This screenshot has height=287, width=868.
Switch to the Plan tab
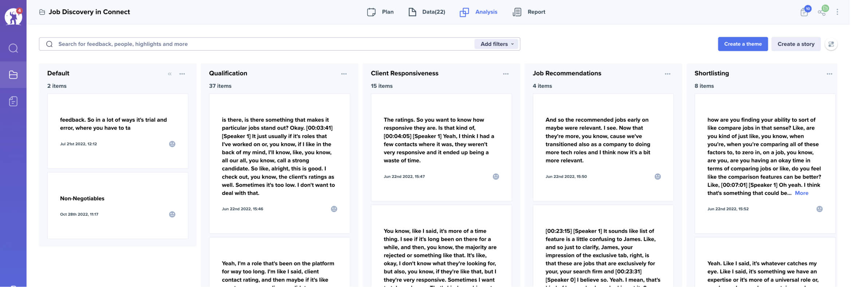click(380, 12)
